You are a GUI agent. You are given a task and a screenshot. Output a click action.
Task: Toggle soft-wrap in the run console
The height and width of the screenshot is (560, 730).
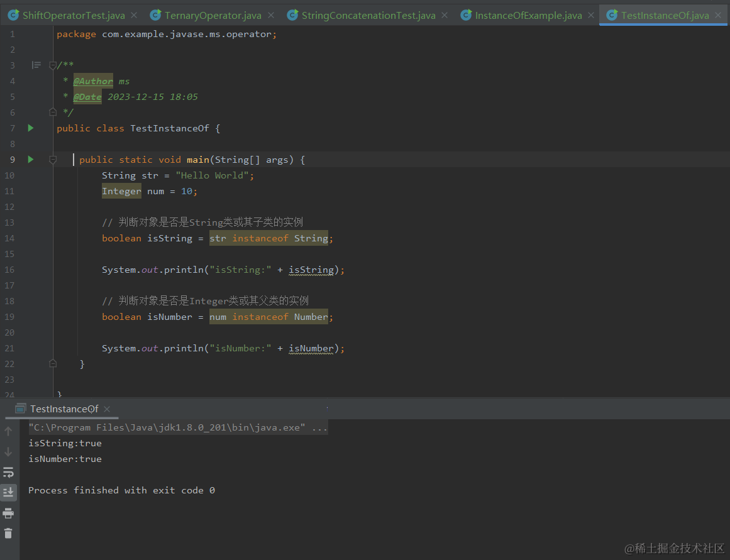[x=8, y=473]
